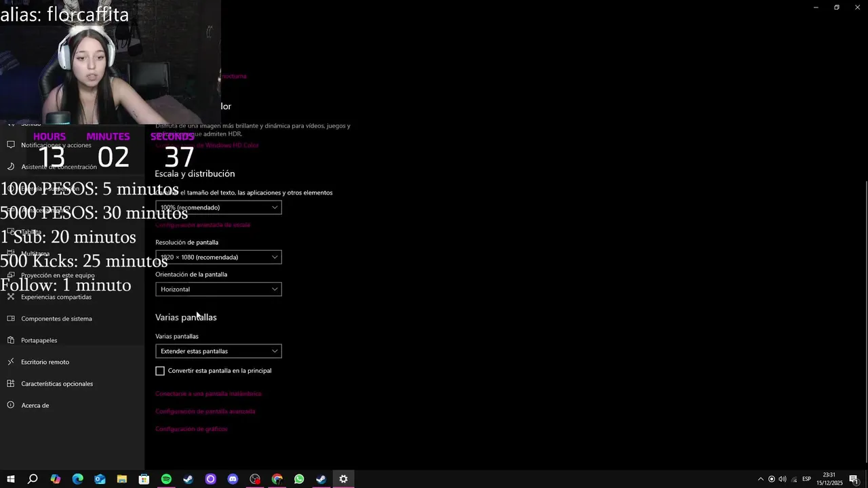This screenshot has height=488, width=868.
Task: Open Configuración de pantalla avanzada link
Action: tap(205, 411)
